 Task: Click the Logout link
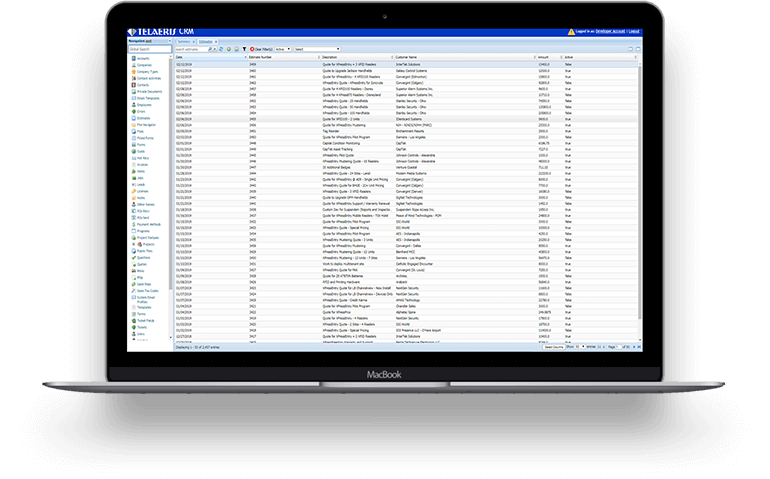[634, 31]
